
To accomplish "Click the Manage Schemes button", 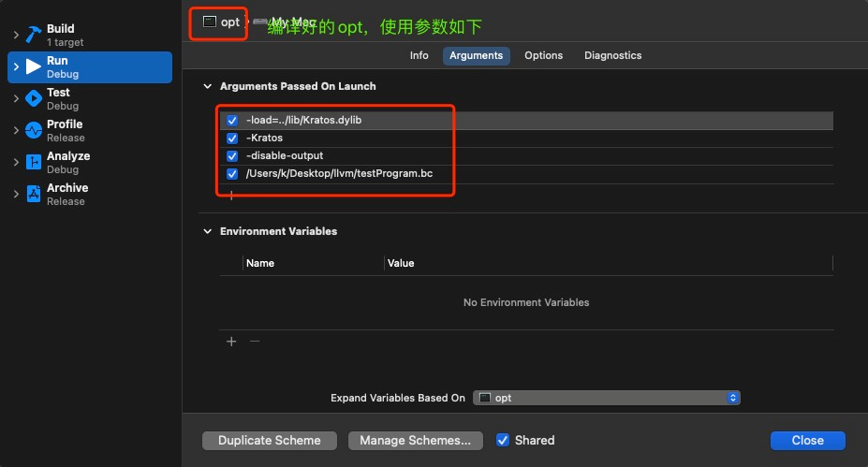I will click(x=415, y=440).
